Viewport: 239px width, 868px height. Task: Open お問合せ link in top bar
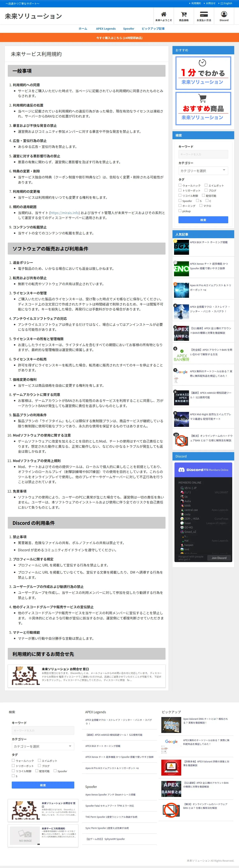(x=211, y=3)
